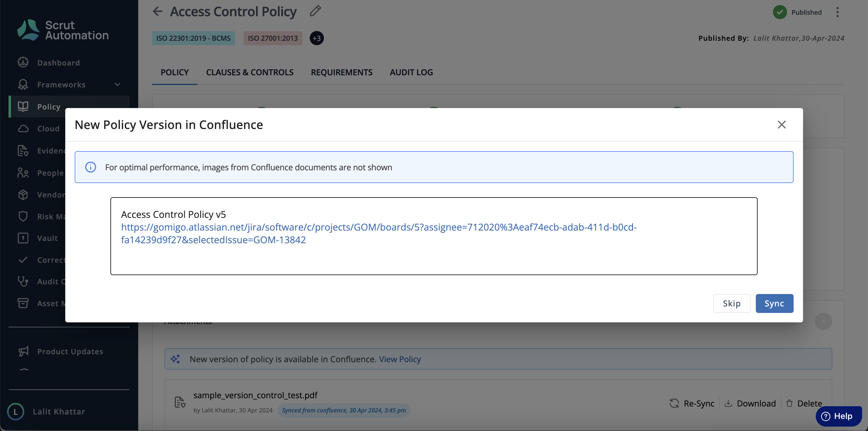Image resolution: width=868 pixels, height=431 pixels.
Task: Click Re-Sync for sample_version_control_test.pdf
Action: [692, 403]
